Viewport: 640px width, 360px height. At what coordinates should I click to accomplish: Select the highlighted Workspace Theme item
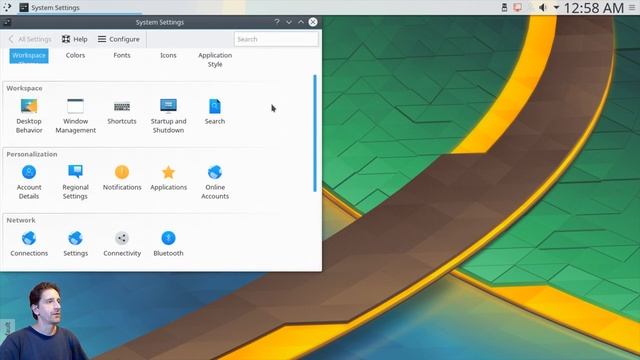[x=29, y=56]
